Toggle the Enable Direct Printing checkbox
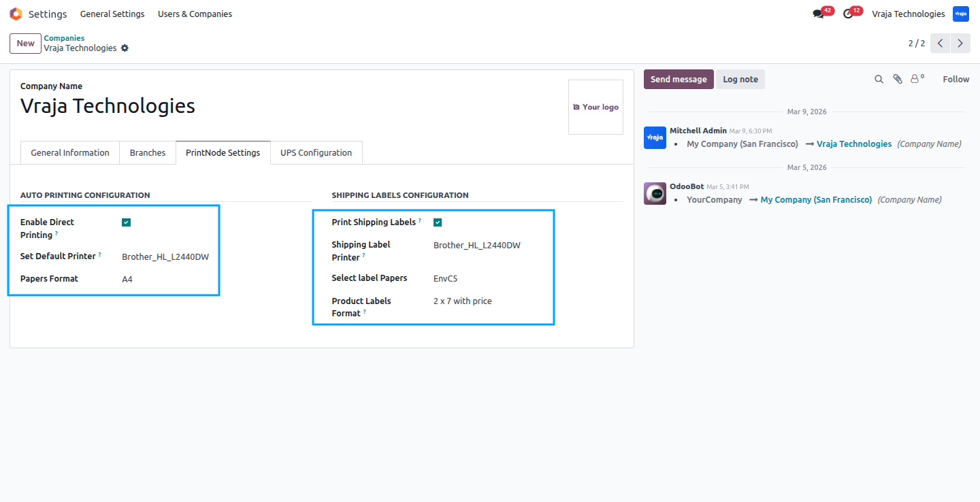The image size is (980, 502). (x=126, y=222)
